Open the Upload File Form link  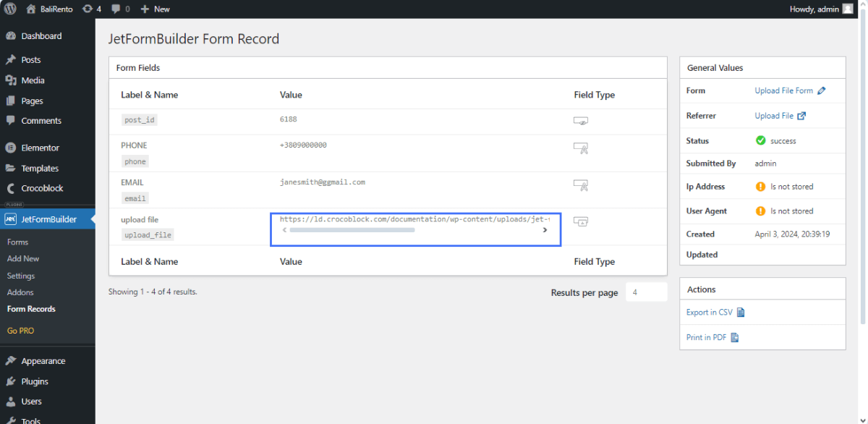point(784,91)
